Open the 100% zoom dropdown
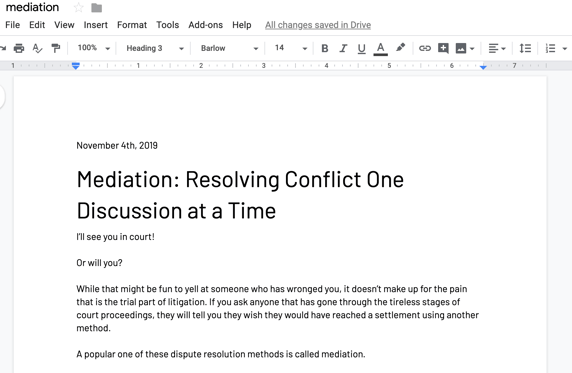Screen dimensions: 572x373 pyautogui.click(x=93, y=48)
